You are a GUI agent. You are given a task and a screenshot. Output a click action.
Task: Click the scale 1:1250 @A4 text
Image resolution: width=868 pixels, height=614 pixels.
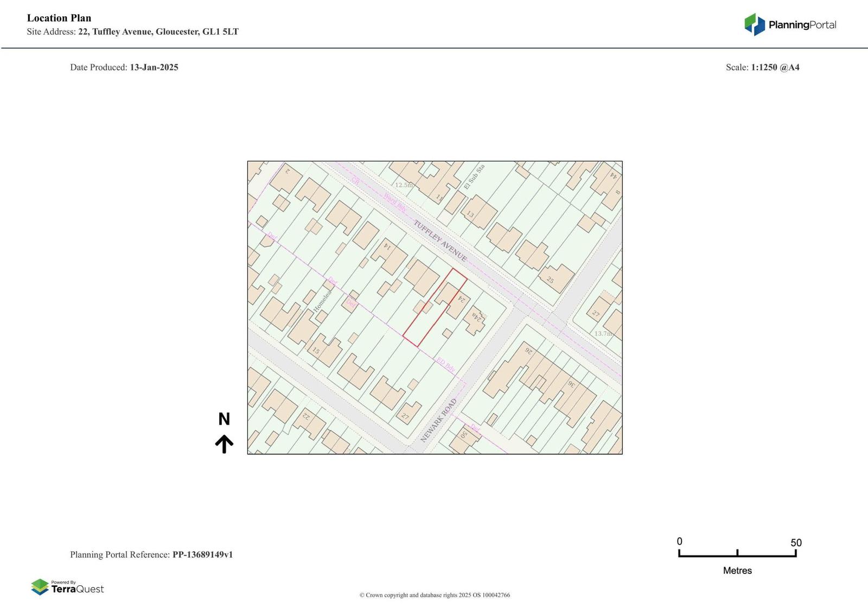click(775, 67)
